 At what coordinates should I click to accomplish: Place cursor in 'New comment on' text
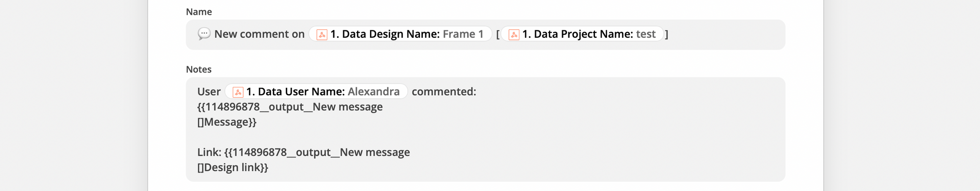(259, 34)
